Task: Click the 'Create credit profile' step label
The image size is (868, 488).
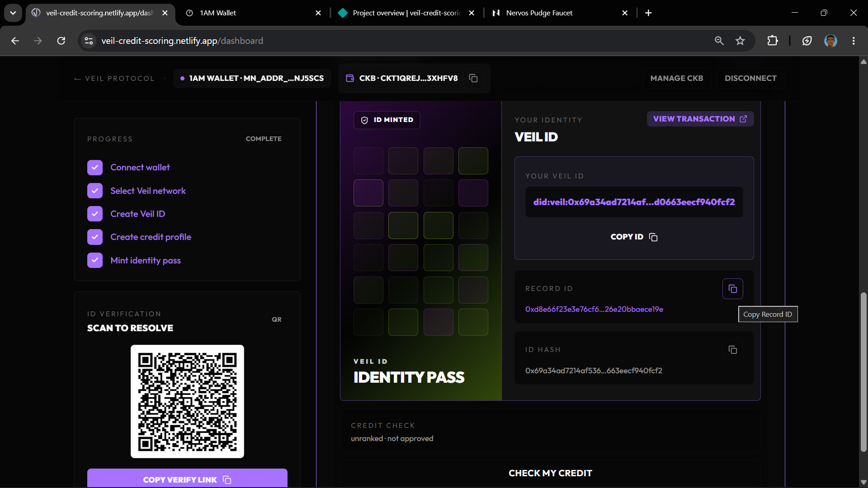Action: (x=151, y=237)
